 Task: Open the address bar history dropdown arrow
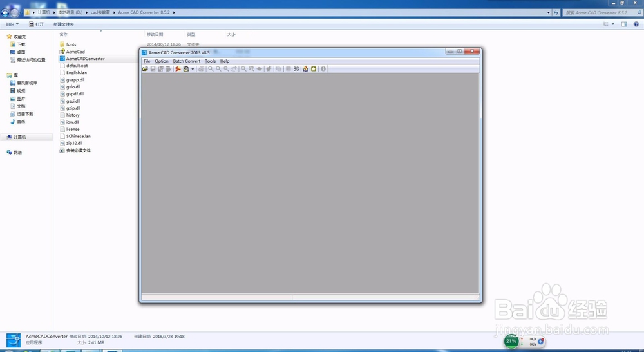pyautogui.click(x=548, y=13)
